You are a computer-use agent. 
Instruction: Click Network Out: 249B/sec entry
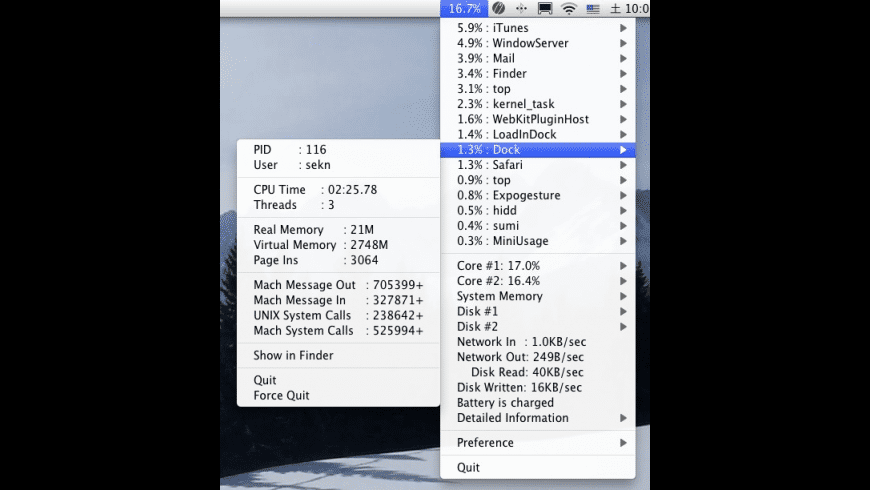click(x=538, y=357)
